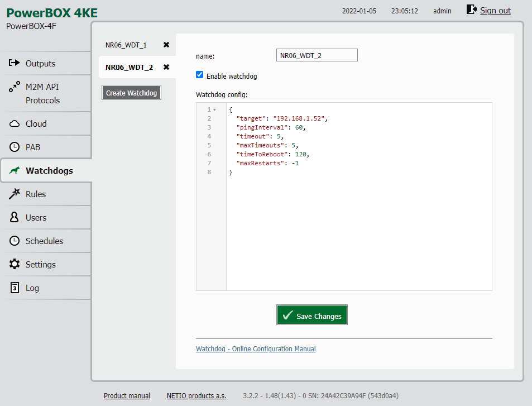Disable the Enable watchdog checkbox
The width and height of the screenshot is (532, 406).
tap(200, 75)
